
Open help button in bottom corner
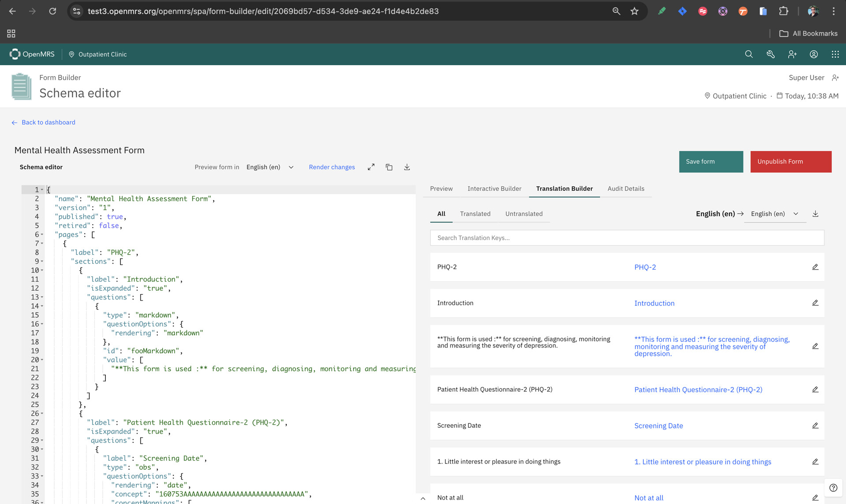[833, 488]
